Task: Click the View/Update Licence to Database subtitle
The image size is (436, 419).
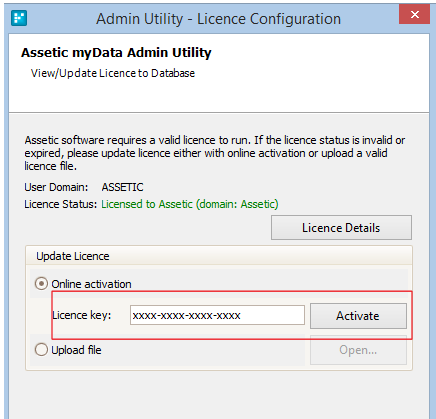Action: tap(113, 73)
